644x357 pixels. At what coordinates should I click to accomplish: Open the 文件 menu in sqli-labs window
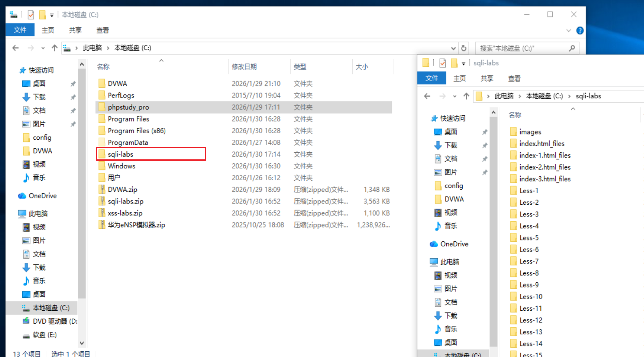(432, 78)
